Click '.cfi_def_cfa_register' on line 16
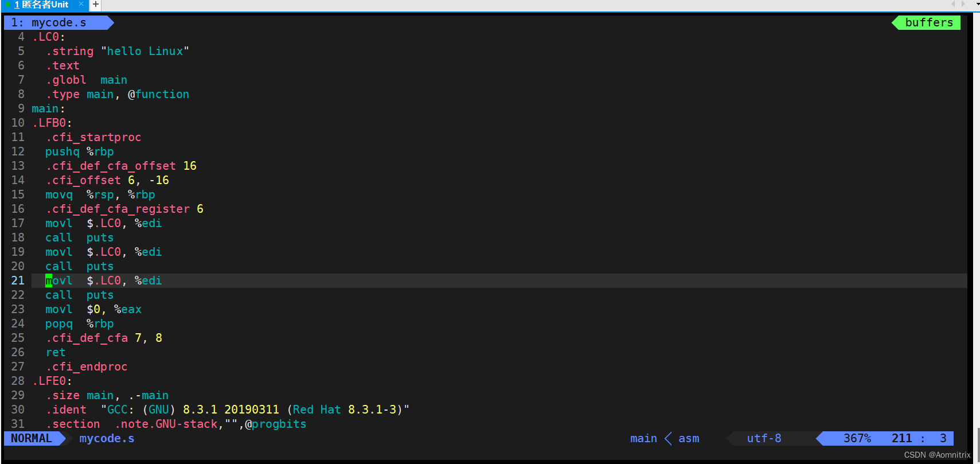980x464 pixels. coord(118,209)
